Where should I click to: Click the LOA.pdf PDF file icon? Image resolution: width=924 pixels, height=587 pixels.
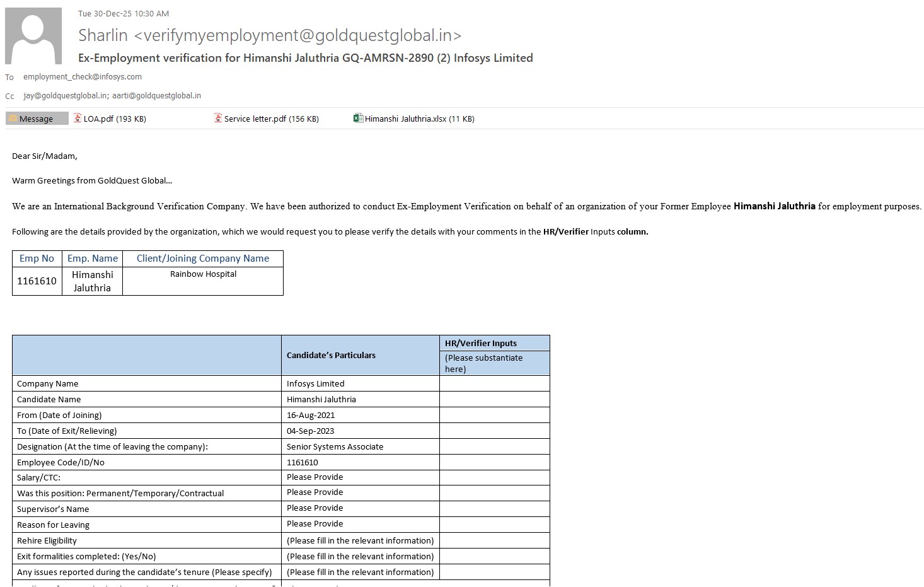(x=78, y=118)
